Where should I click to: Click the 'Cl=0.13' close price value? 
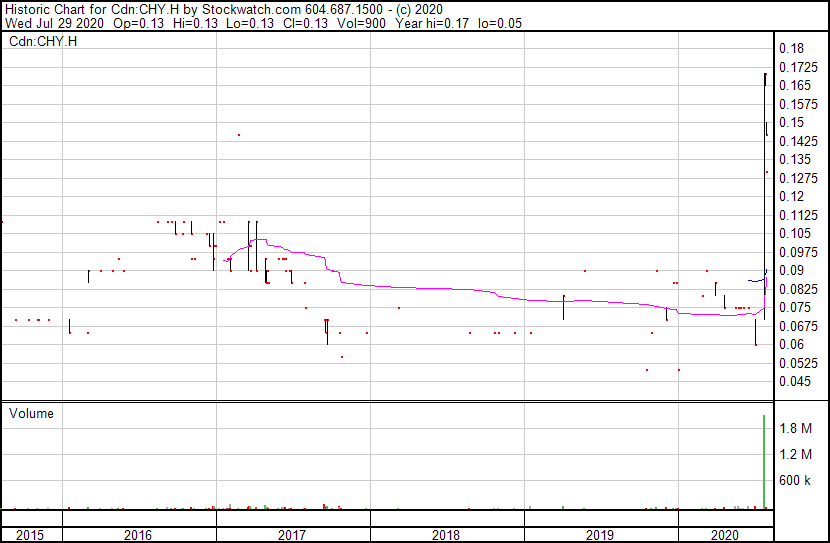pos(305,23)
